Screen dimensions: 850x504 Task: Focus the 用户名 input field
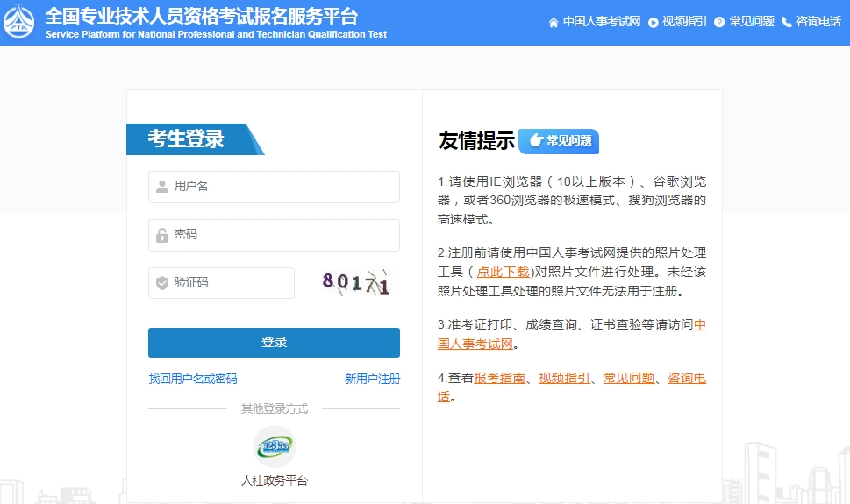click(x=281, y=187)
